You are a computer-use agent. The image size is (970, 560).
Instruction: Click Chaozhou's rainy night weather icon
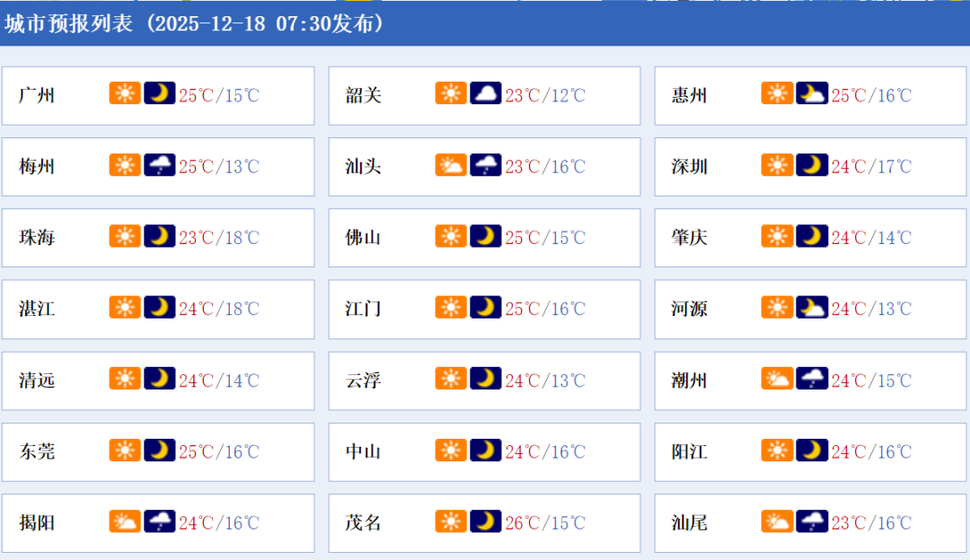pos(811,379)
